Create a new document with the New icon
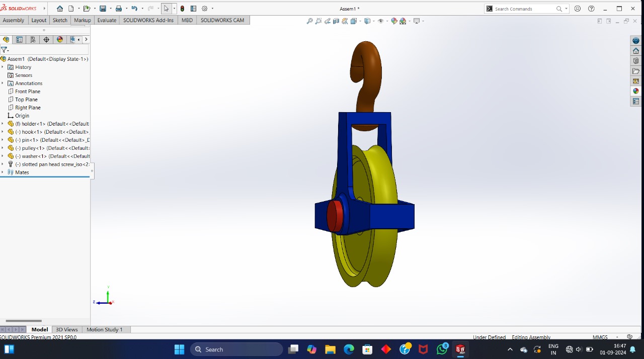 tap(71, 9)
